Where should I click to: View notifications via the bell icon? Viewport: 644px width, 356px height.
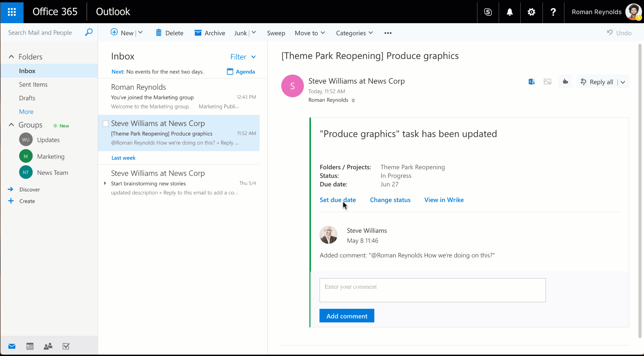tap(509, 12)
